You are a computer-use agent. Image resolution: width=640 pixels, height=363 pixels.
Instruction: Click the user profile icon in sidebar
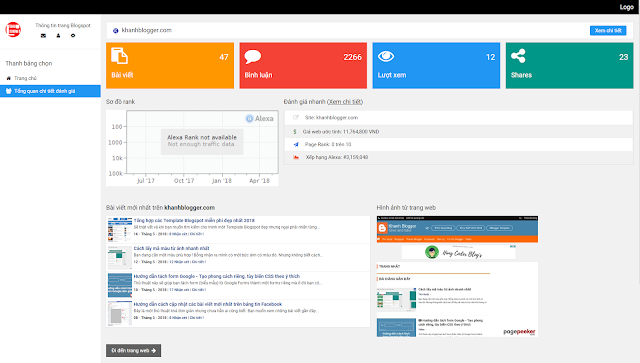coord(58,36)
